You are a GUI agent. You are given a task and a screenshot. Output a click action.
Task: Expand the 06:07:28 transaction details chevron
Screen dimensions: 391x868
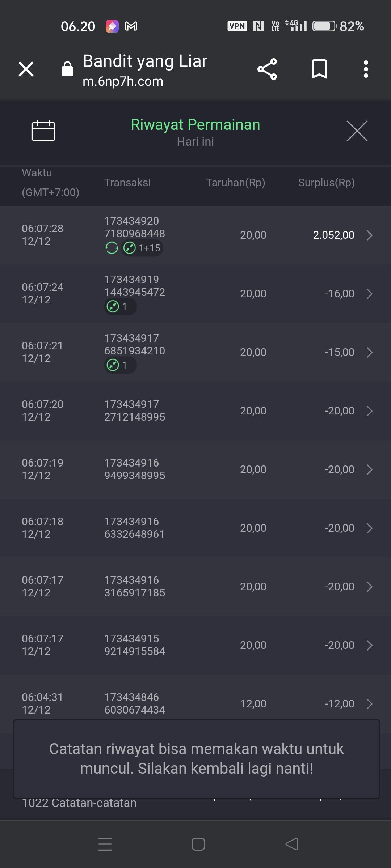369,235
